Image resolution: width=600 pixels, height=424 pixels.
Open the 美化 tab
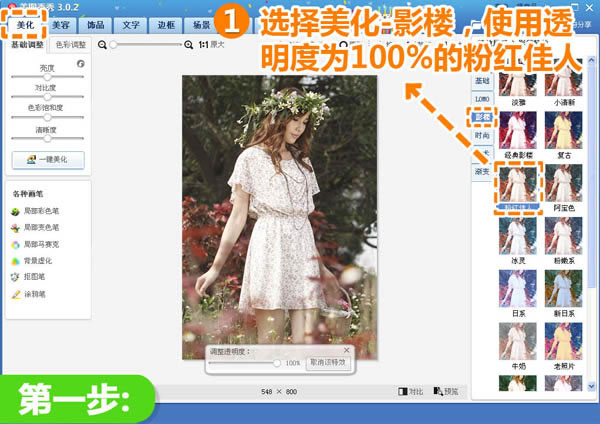tap(25, 25)
